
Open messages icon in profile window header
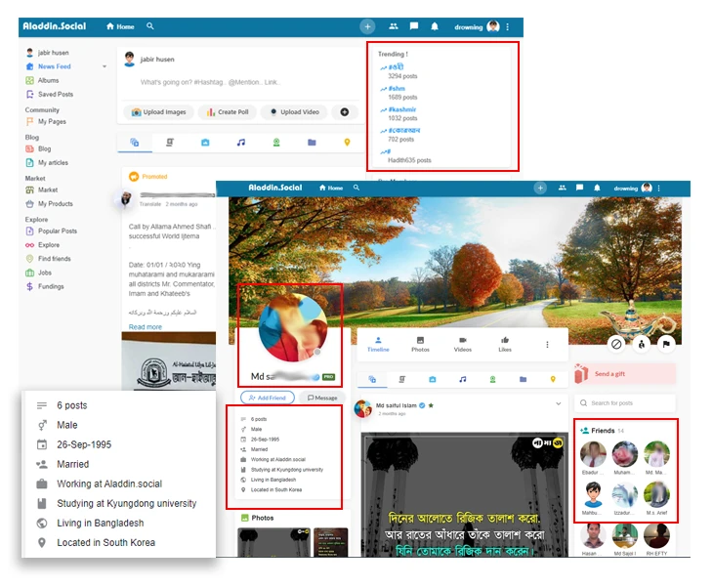pos(579,188)
